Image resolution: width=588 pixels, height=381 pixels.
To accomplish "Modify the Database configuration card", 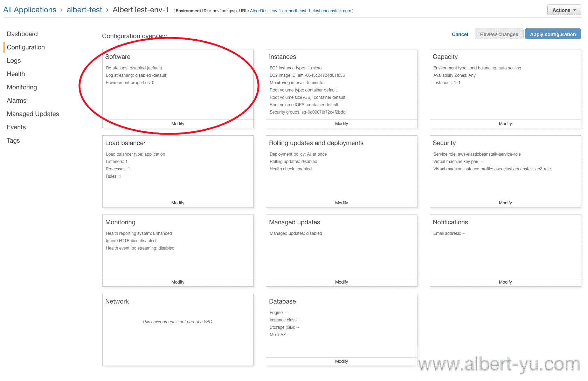I will pos(341,361).
